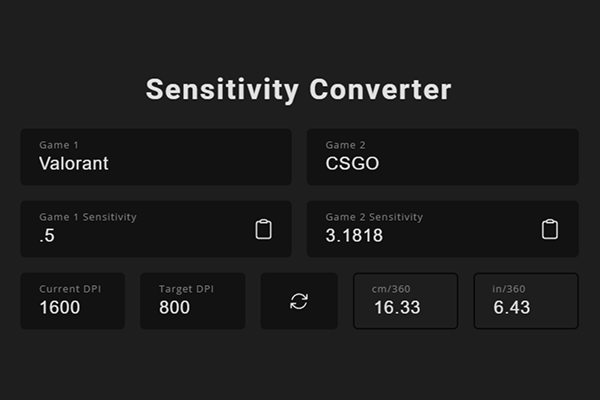Viewport: 600px width, 400px height.
Task: Select the Game 2 Sensitivity output field
Action: point(420,229)
